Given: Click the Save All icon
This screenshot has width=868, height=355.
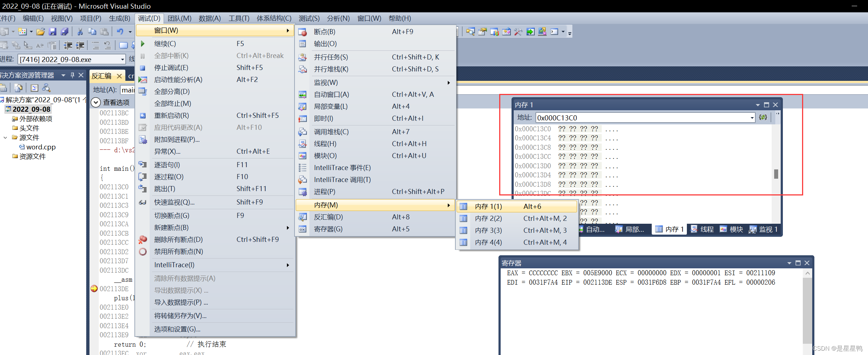Looking at the screenshot, I should pyautogui.click(x=64, y=32).
